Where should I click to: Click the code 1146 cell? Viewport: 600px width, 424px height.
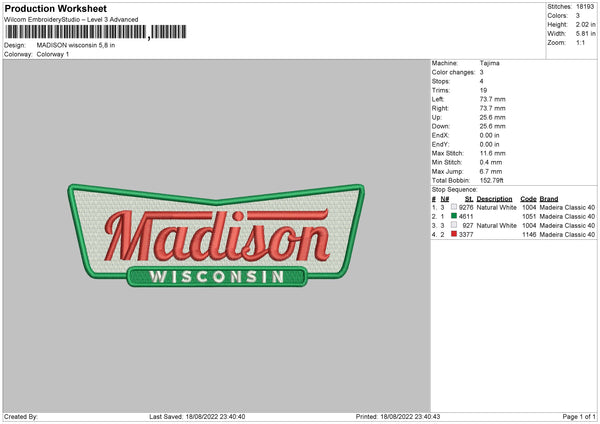click(x=529, y=235)
